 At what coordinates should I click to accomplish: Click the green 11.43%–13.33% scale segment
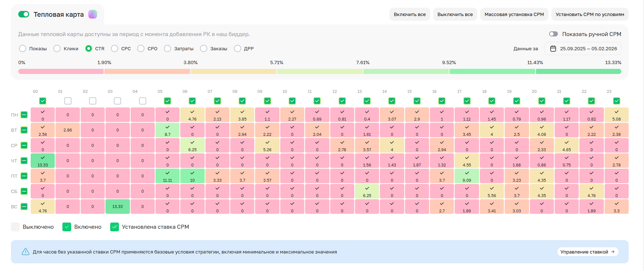578,71
